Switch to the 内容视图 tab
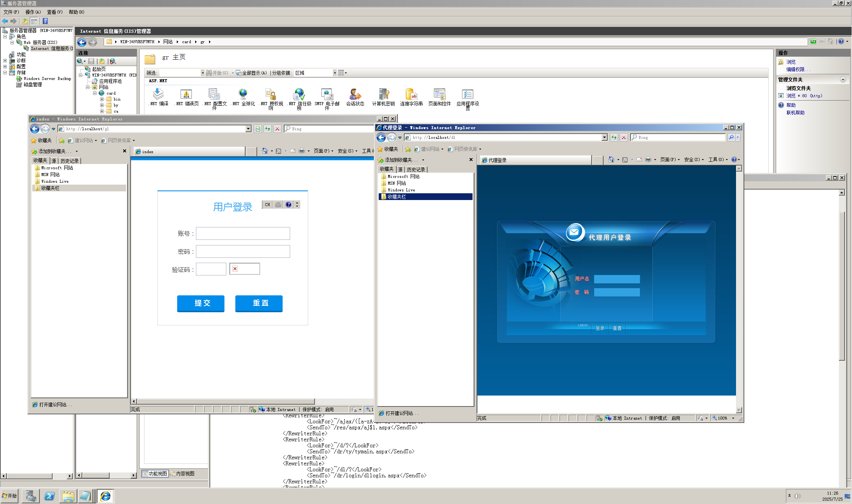This screenshot has width=852, height=504. click(x=182, y=474)
